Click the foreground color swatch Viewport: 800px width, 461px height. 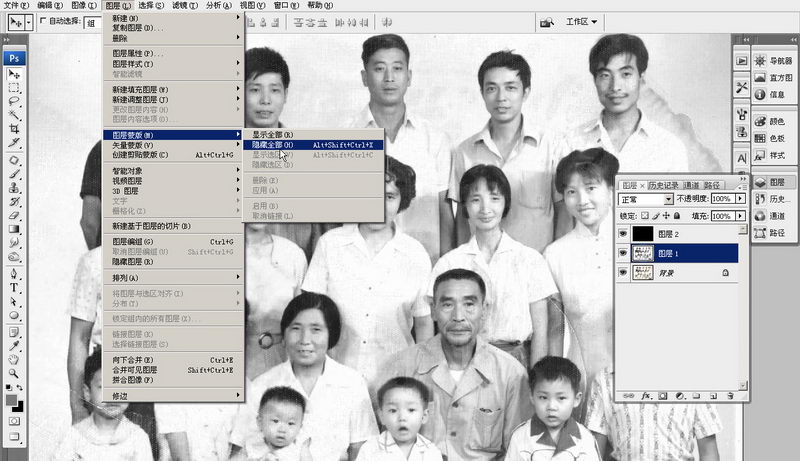click(x=11, y=400)
